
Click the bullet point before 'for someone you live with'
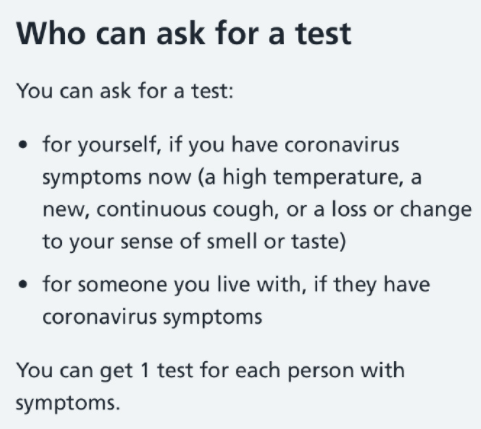23,284
